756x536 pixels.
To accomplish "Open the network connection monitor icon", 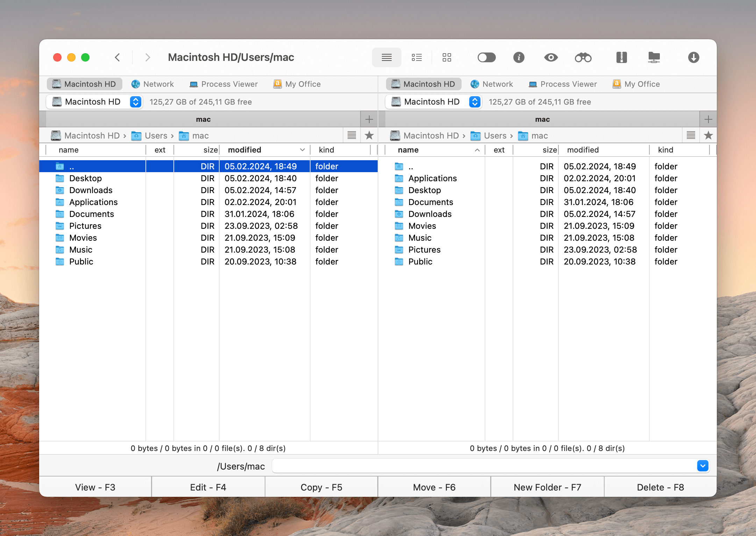I will (x=654, y=57).
